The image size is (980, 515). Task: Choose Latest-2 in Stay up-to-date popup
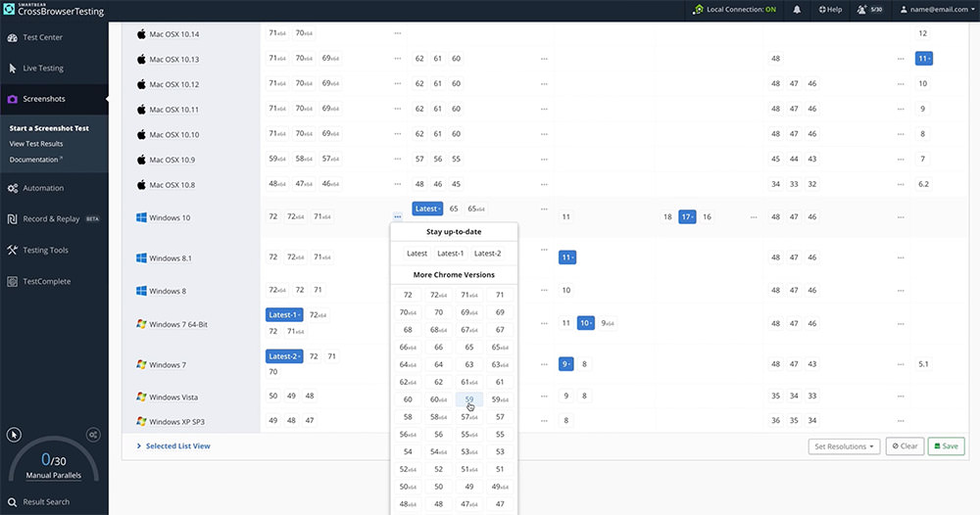[x=486, y=254]
